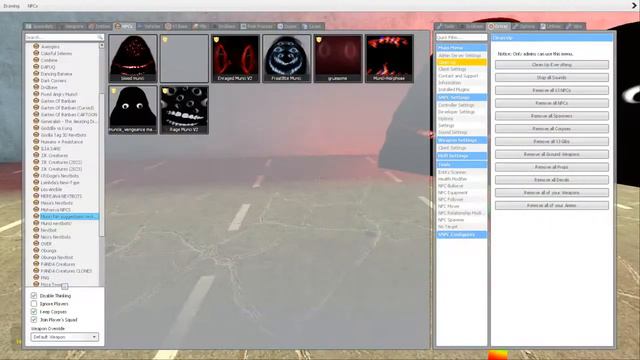Enable the Ignore Players checkbox

34,304
